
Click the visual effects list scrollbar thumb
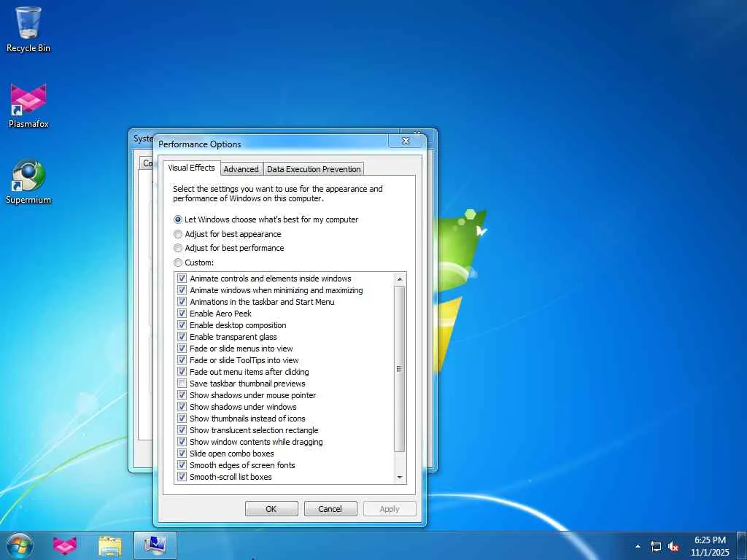click(x=400, y=369)
